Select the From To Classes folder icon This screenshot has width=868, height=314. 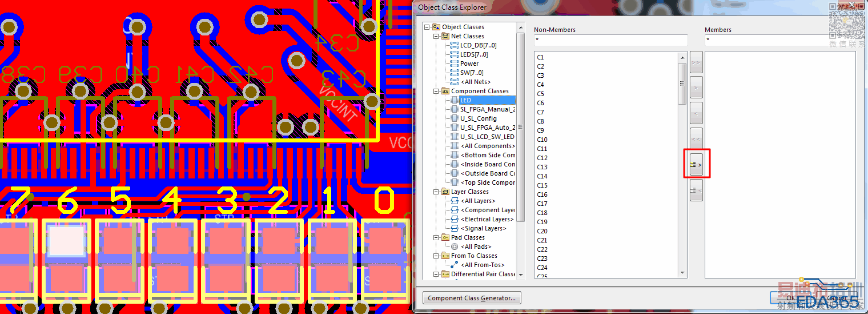click(x=445, y=256)
